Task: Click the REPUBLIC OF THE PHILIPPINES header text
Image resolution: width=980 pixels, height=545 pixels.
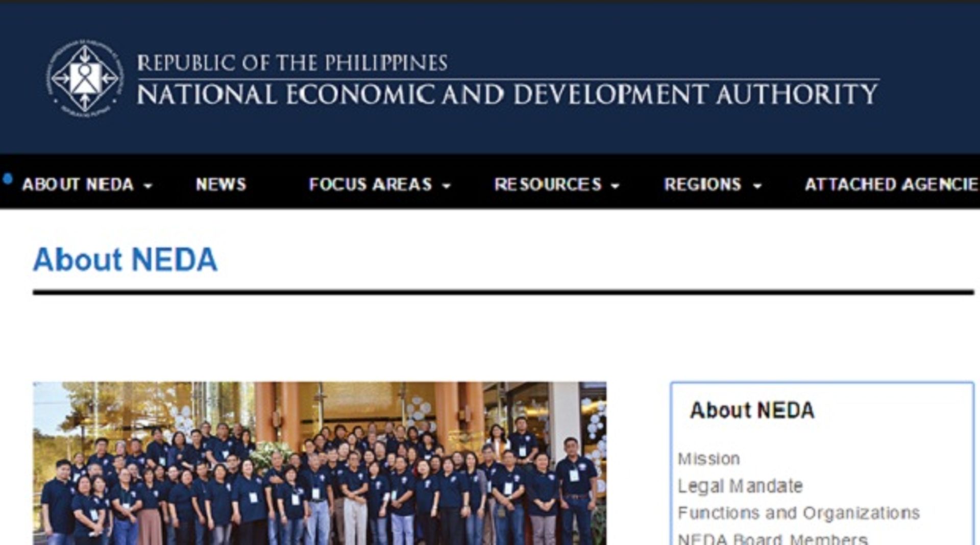Action: pos(292,61)
